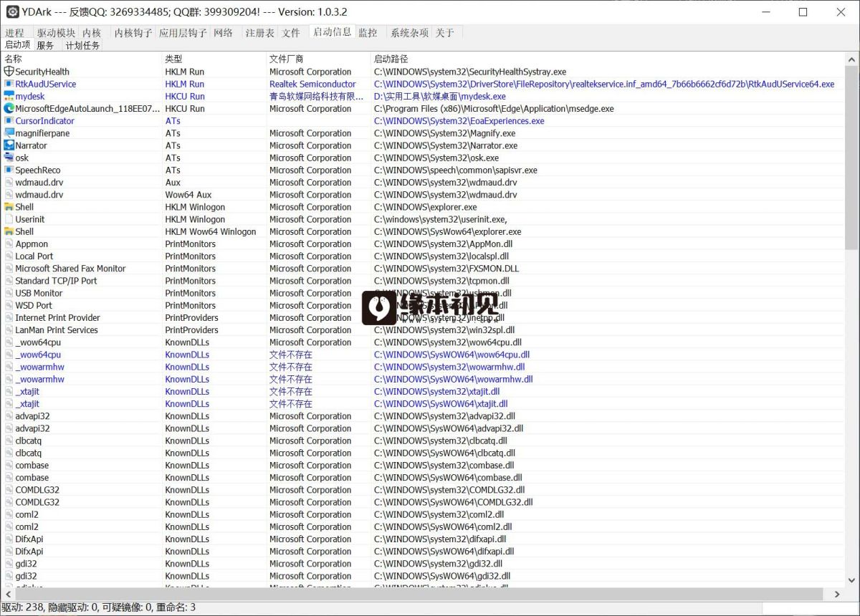Show the 关于 tab

(x=445, y=33)
